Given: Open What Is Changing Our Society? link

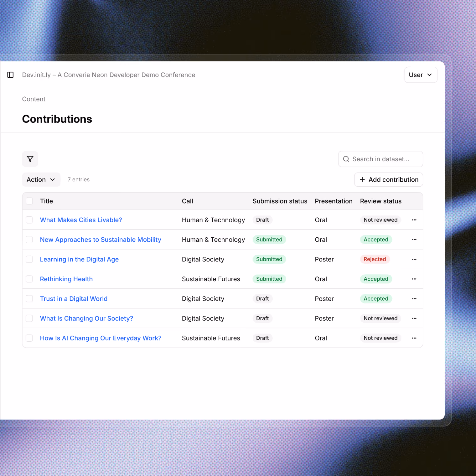Looking at the screenshot, I should pos(86,318).
